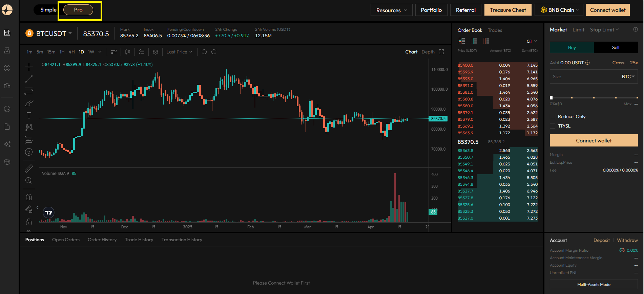Open the emoji icons tool

[x=29, y=152]
